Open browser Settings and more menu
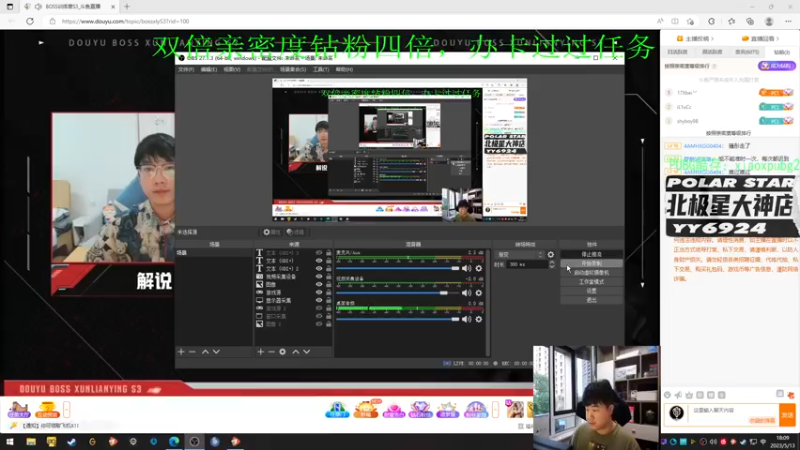800x450 pixels. pos(788,21)
